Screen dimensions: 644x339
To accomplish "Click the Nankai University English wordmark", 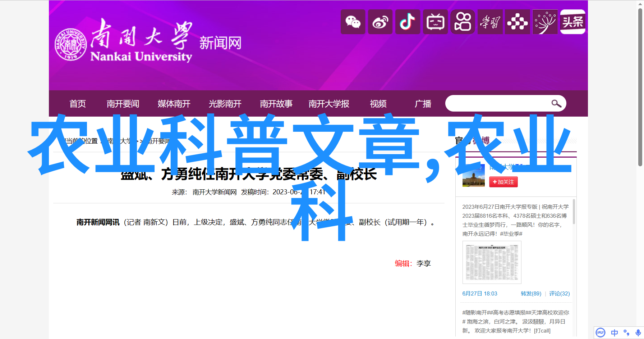I will pyautogui.click(x=141, y=57).
